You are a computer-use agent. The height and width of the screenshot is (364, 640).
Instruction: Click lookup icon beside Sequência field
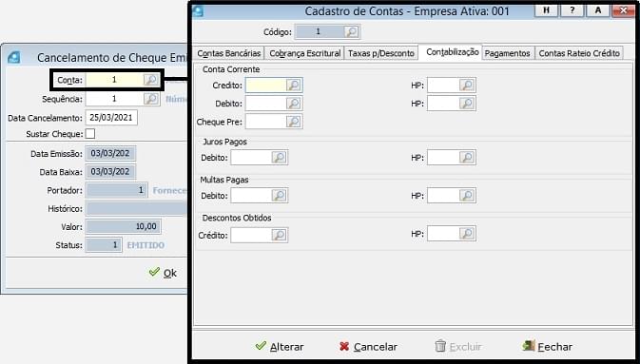click(x=151, y=99)
